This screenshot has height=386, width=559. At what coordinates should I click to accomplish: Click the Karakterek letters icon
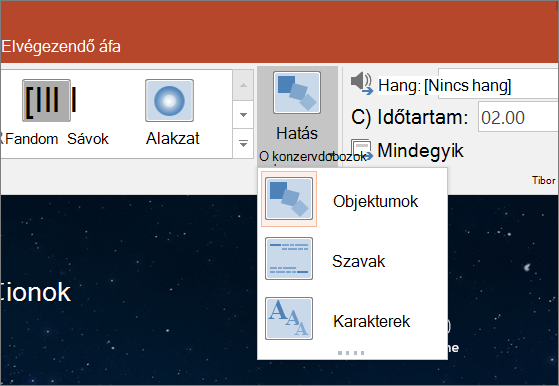[289, 319]
